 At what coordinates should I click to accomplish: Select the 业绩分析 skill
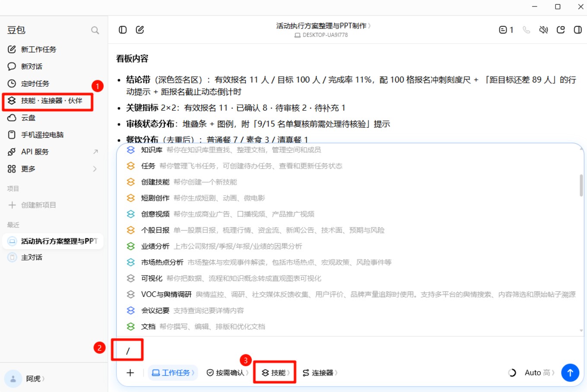coord(350,246)
